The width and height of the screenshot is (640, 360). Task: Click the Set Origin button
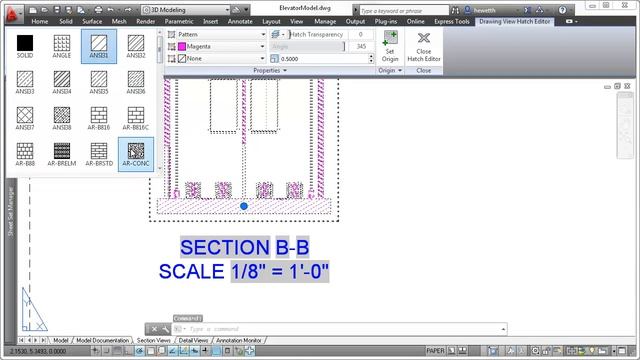coord(390,47)
